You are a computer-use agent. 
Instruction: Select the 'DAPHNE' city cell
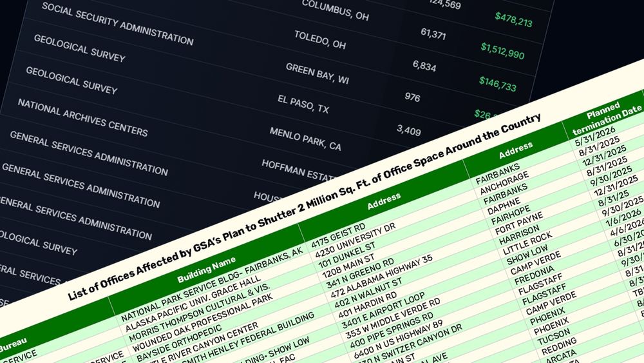[x=504, y=206]
